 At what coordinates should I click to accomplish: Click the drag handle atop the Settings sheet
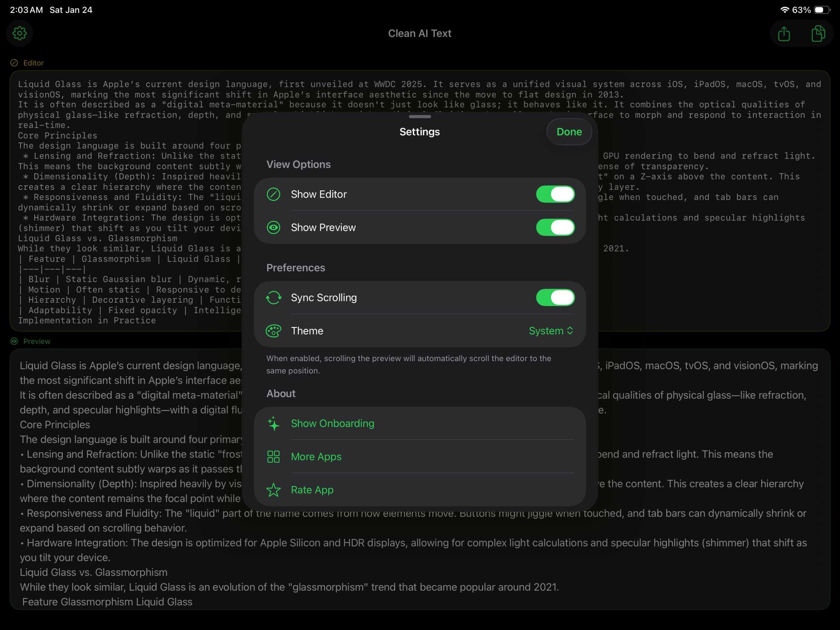420,117
